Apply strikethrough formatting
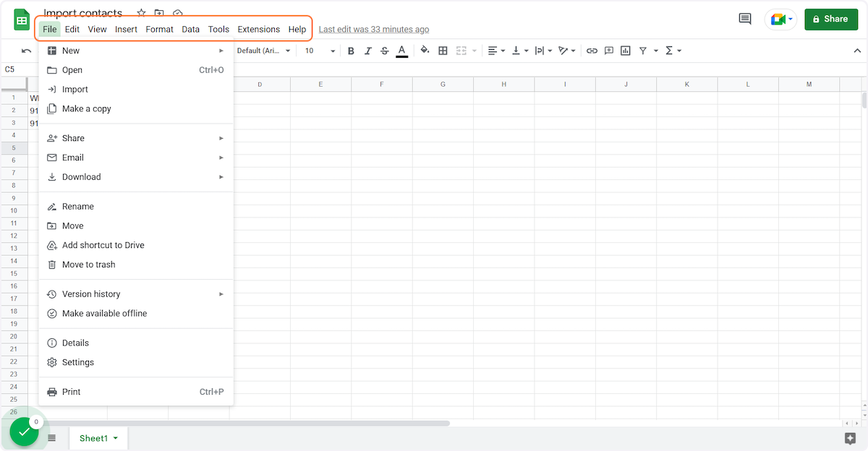This screenshot has width=868, height=451. click(384, 51)
